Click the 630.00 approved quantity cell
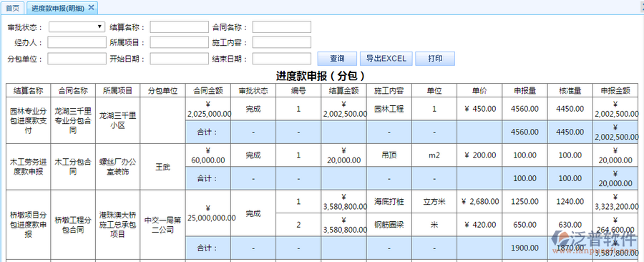Screen dimensions: 644x262 (570, 225)
